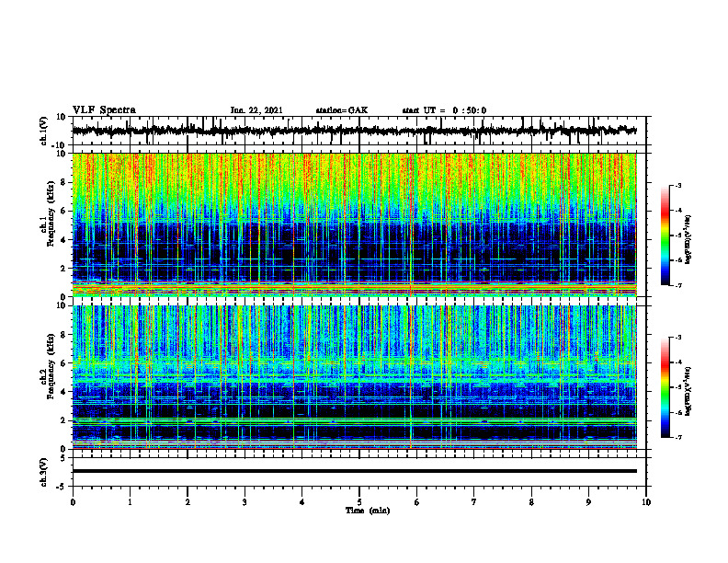
Task: Click time axis tick label "7"
Action: (474, 502)
